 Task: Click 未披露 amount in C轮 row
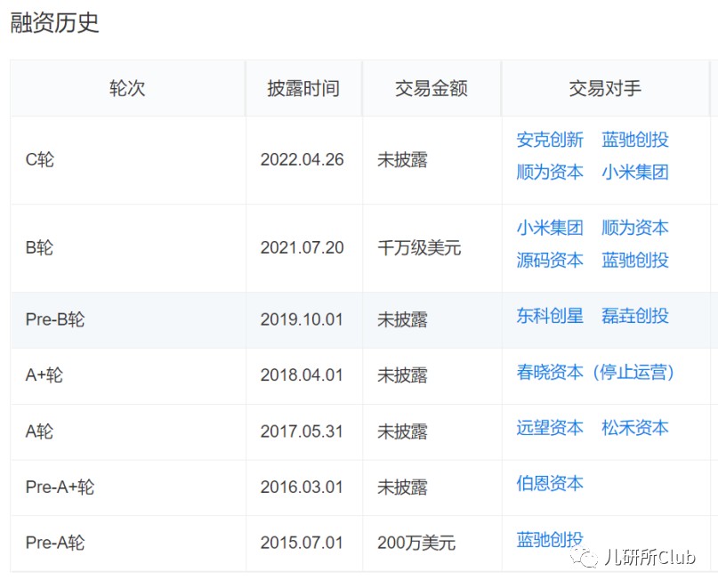coord(402,160)
